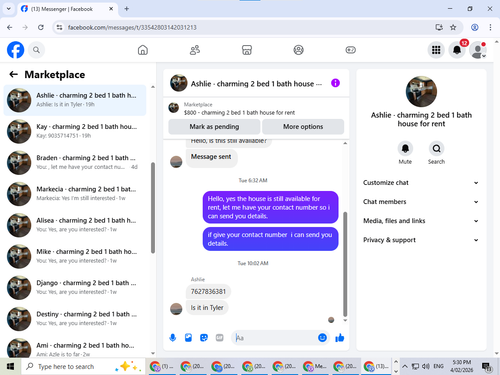Screen dimensions: 500x375
Task: Open Chrome's three-dot menu
Action: pos(490,27)
